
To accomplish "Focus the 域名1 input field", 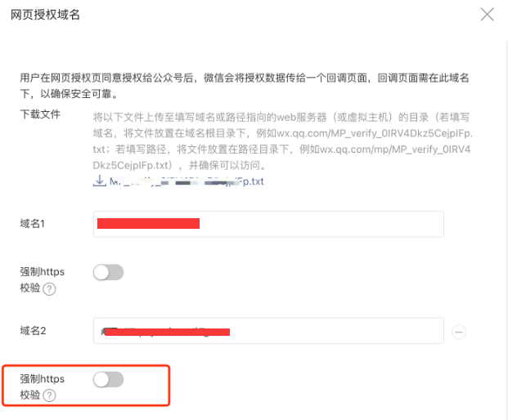I will (x=268, y=224).
